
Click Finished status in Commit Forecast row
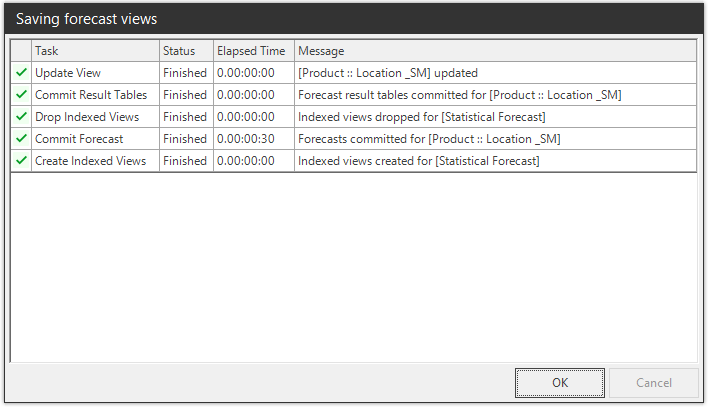184,139
